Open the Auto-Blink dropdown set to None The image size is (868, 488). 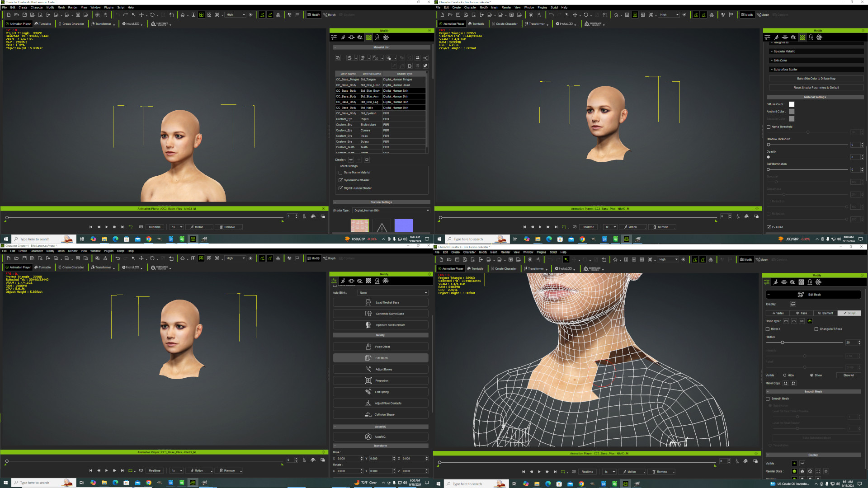point(393,293)
